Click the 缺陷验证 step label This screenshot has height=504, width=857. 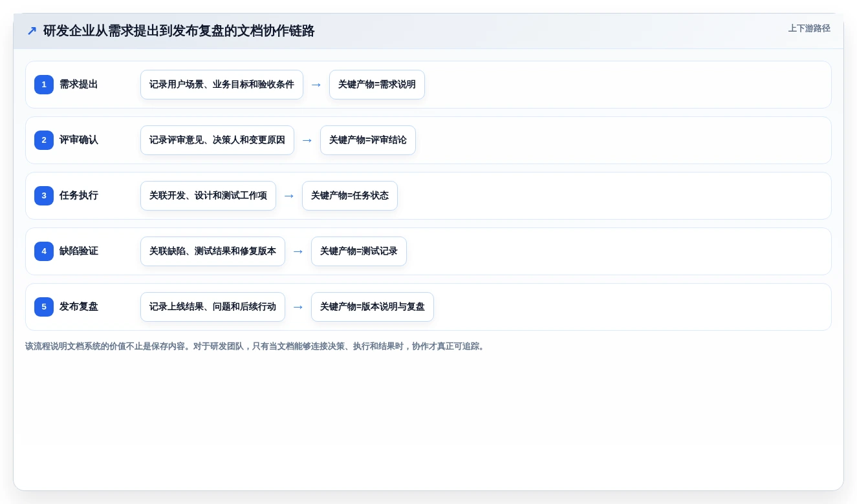coord(79,251)
